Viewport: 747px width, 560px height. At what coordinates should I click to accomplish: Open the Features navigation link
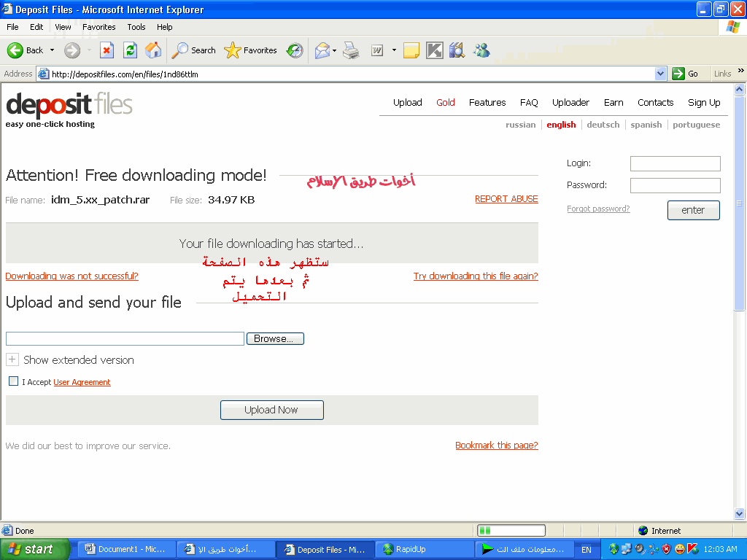(487, 102)
